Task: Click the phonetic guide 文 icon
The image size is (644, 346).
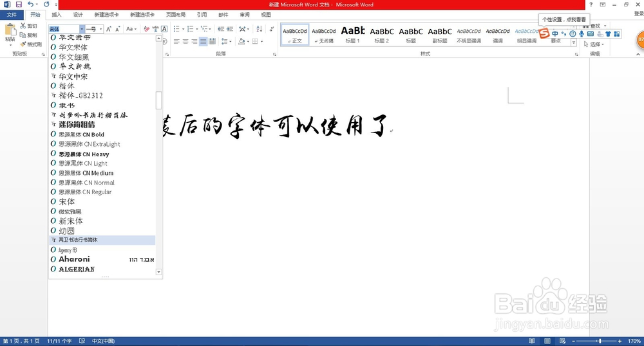Action: 155,29
